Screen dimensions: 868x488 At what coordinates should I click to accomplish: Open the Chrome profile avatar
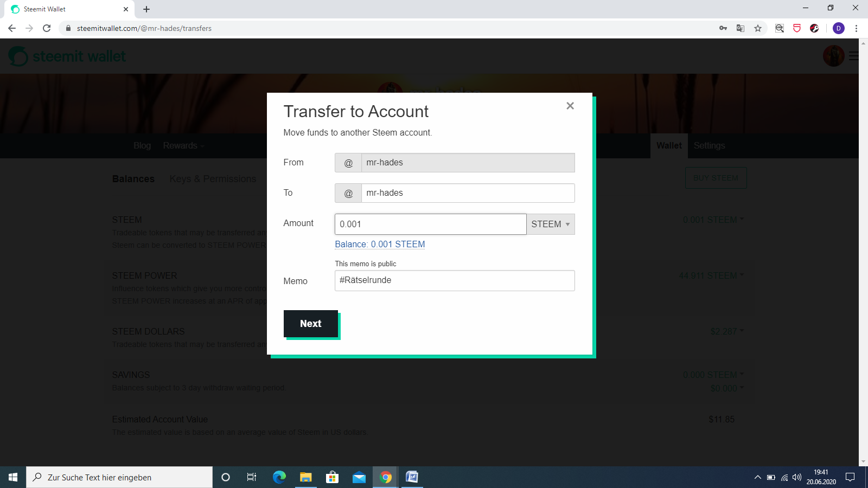coord(839,28)
